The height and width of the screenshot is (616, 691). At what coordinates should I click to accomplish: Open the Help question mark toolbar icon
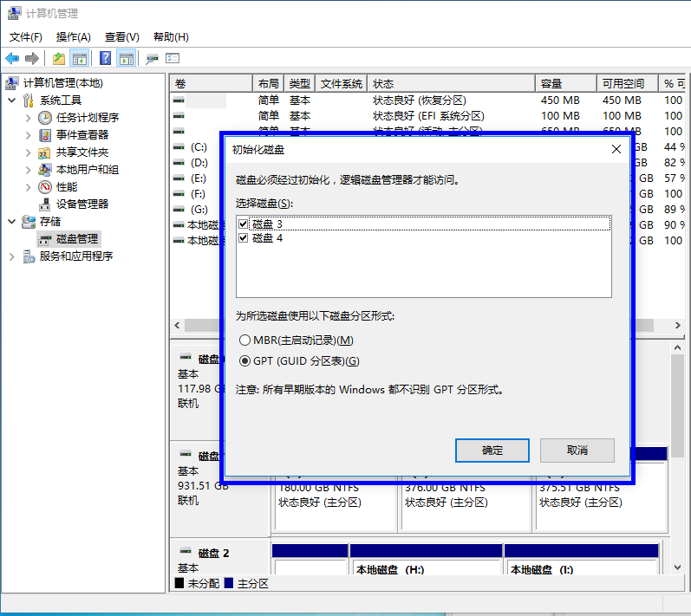105,58
